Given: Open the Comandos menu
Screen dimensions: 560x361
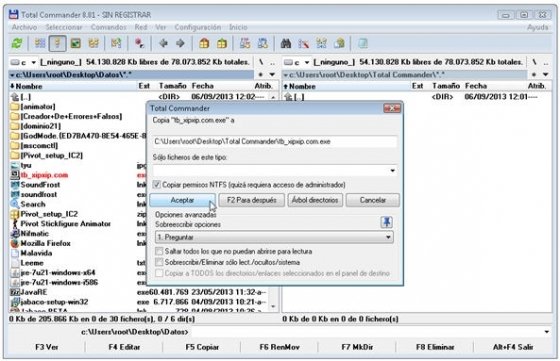Looking at the screenshot, I should coord(108,27).
